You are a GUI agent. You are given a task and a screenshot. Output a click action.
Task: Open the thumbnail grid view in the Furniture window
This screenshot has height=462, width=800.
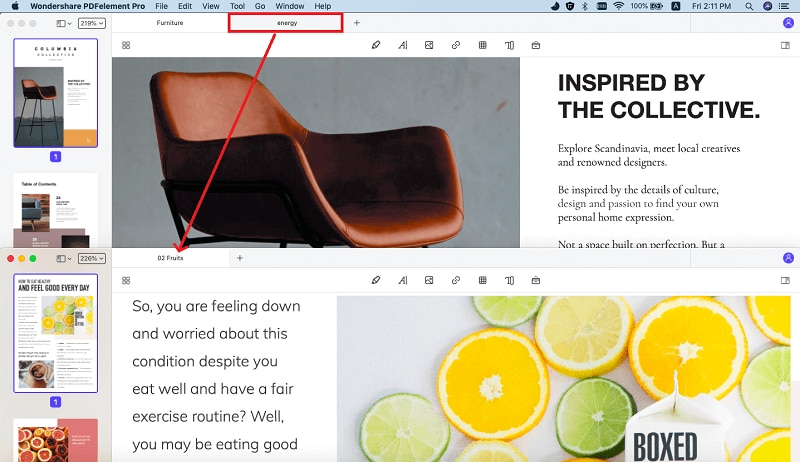point(126,45)
